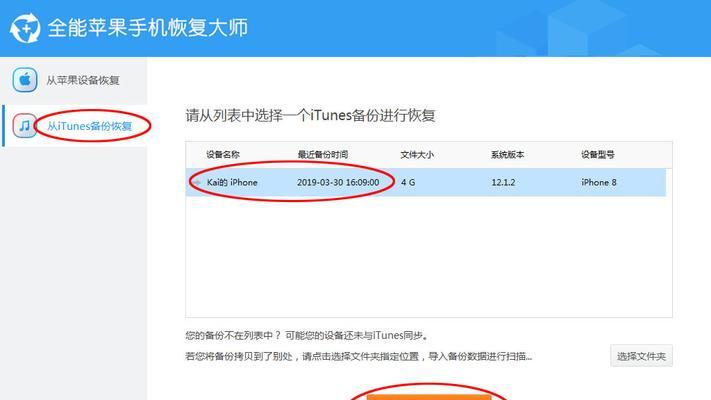Click the 4 G file size cell
711x400 pixels.
pyautogui.click(x=408, y=182)
